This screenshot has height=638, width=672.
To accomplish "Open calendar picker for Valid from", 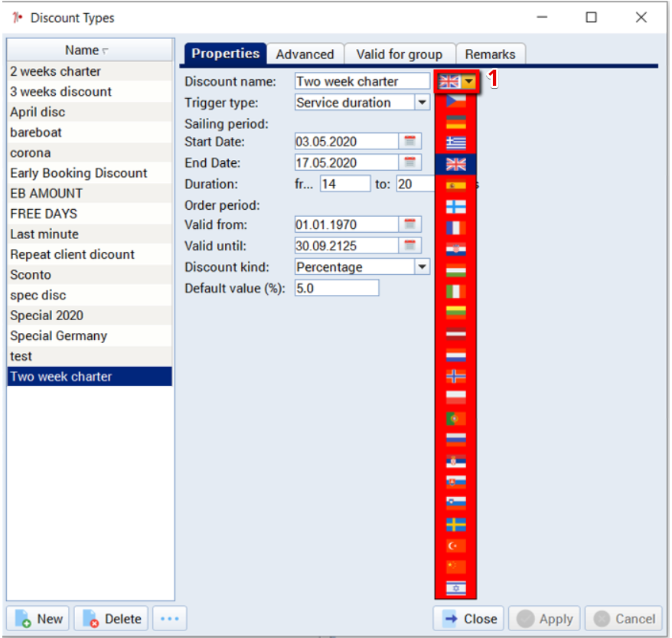I will pyautogui.click(x=409, y=224).
